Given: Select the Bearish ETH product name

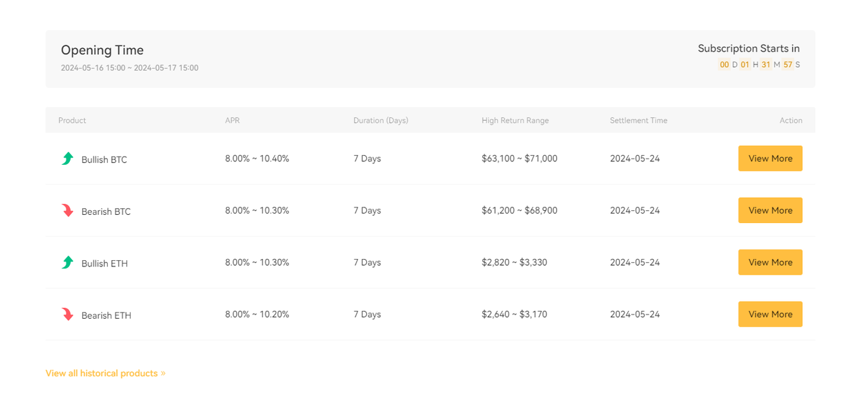Looking at the screenshot, I should point(106,315).
